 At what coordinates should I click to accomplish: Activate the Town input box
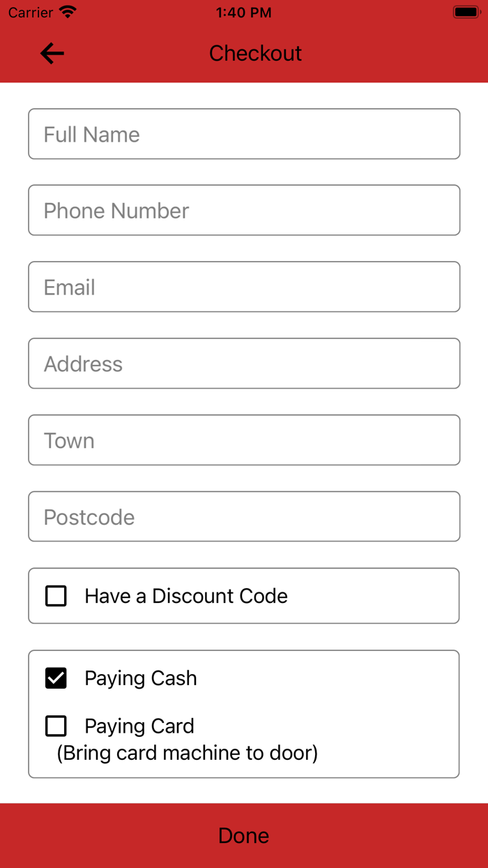(244, 440)
